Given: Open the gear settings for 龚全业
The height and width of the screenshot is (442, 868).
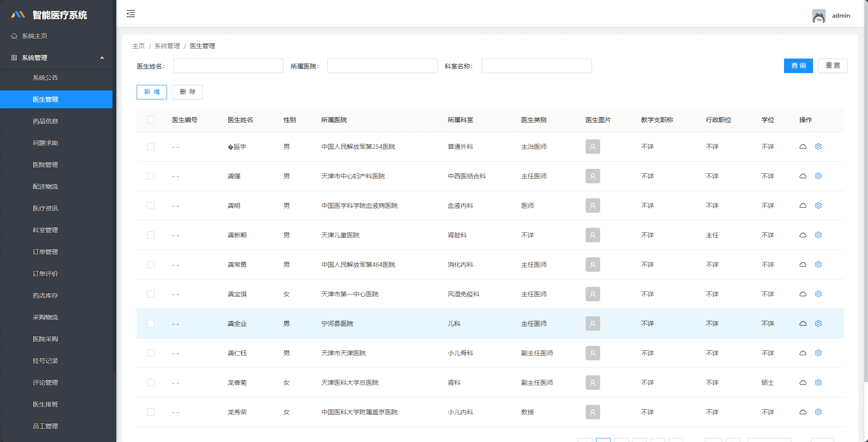Looking at the screenshot, I should click(819, 324).
